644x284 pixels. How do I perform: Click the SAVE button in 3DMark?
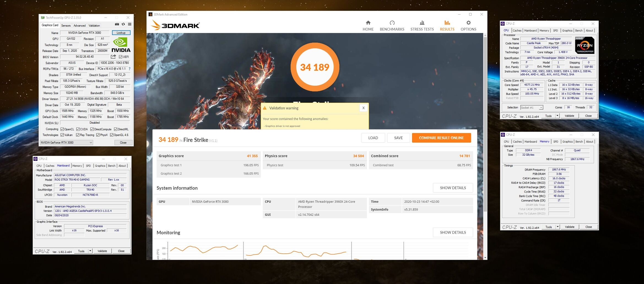(398, 138)
